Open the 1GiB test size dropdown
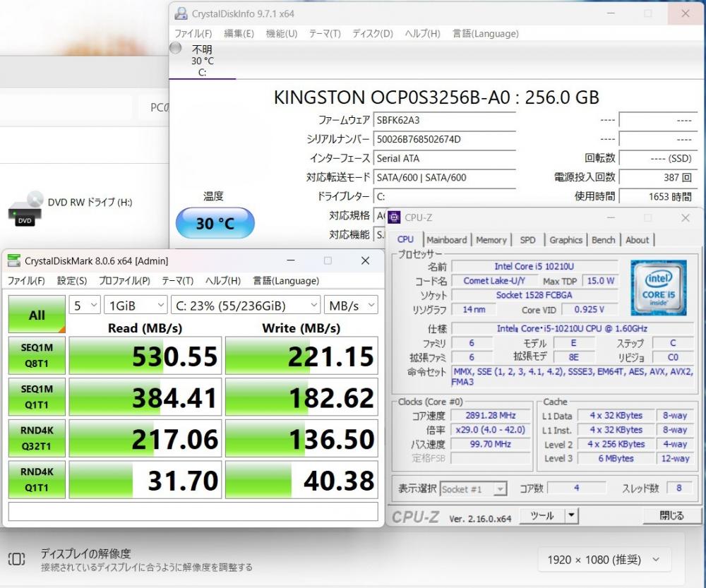 [x=135, y=306]
